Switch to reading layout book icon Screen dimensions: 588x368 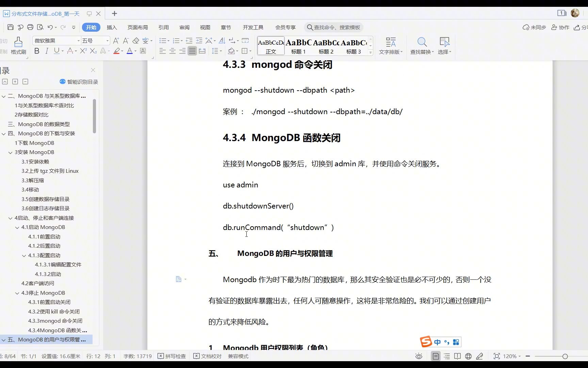(458, 356)
